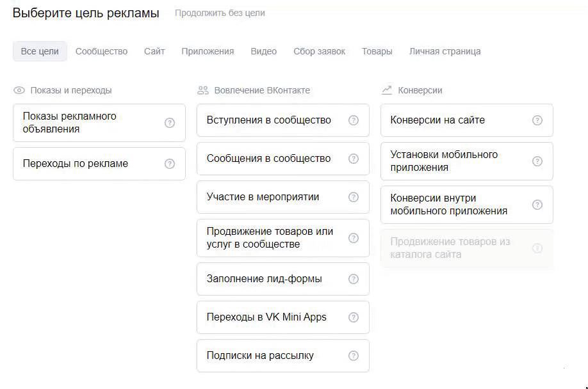Pick the Продвижение товаров или услуг goal

pyautogui.click(x=282, y=238)
